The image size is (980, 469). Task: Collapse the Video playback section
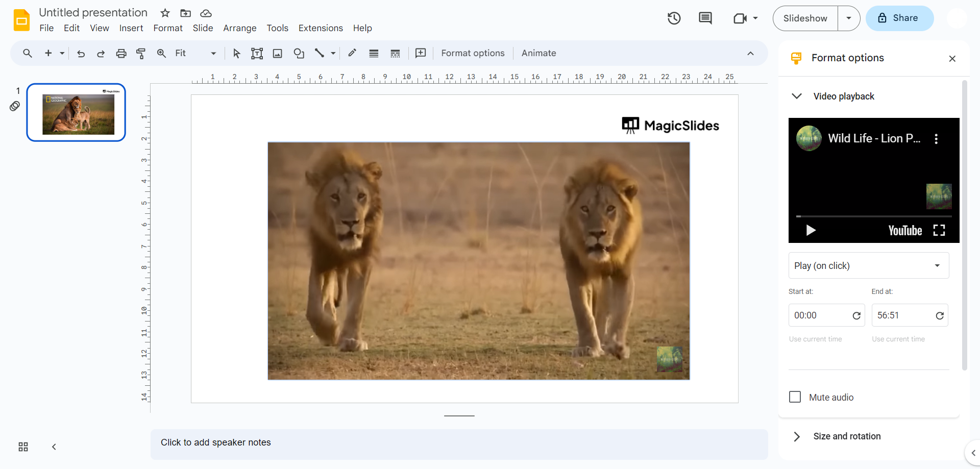coord(797,96)
